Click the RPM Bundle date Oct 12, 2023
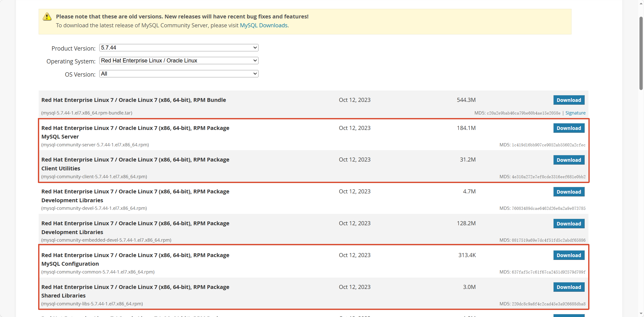644x317 pixels. [x=355, y=100]
